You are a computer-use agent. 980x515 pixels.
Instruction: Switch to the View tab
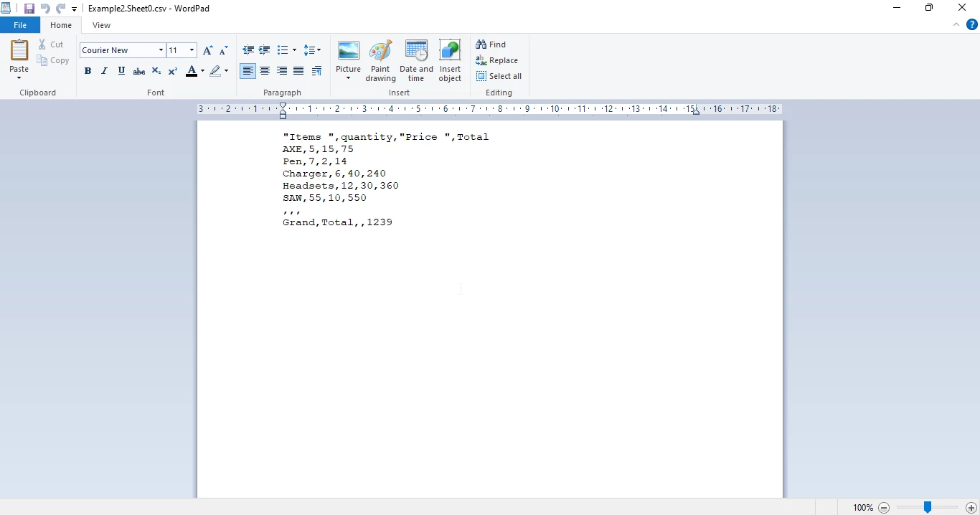pos(101,25)
